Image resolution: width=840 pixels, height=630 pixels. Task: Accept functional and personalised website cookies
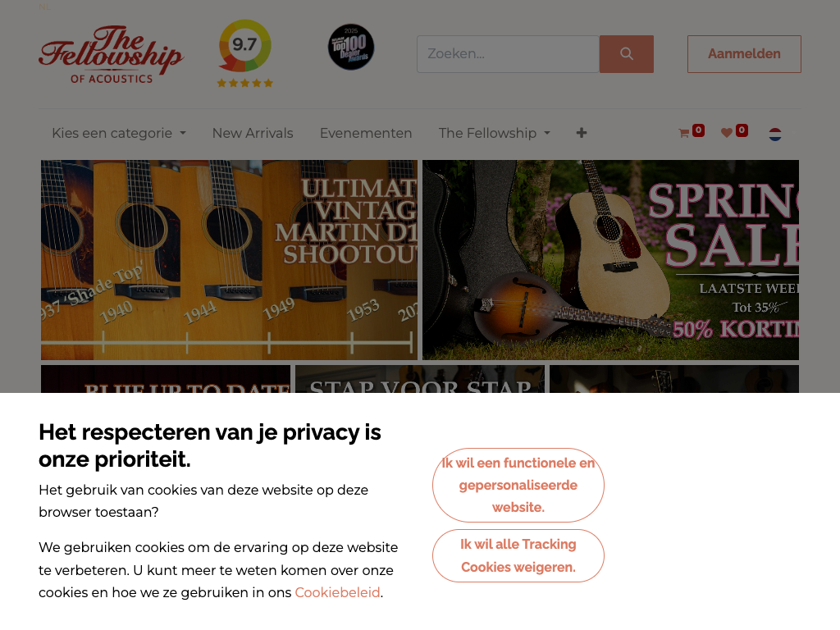pyautogui.click(x=518, y=486)
